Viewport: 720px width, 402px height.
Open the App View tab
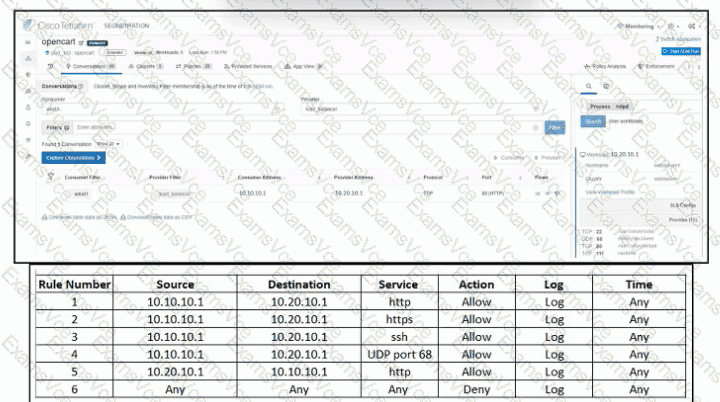click(303, 67)
